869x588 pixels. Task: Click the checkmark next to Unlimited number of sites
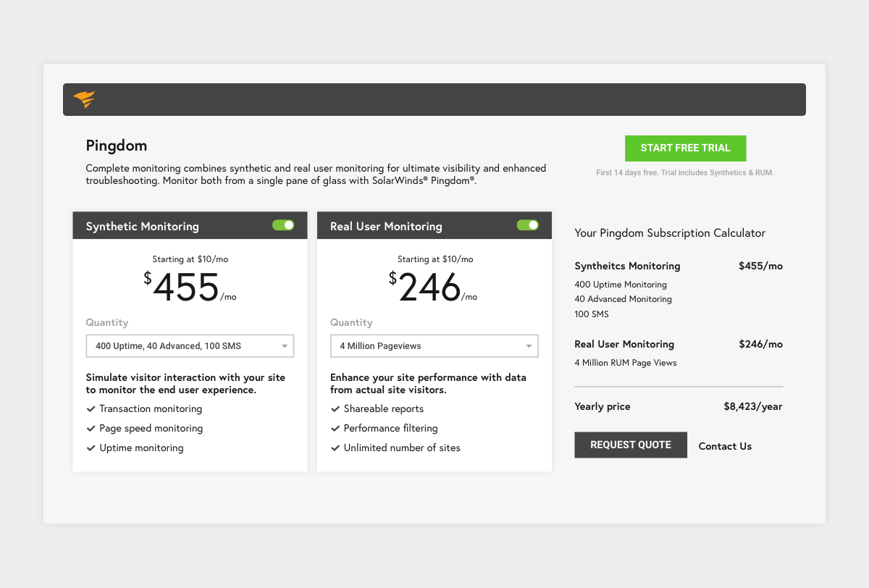click(x=335, y=448)
